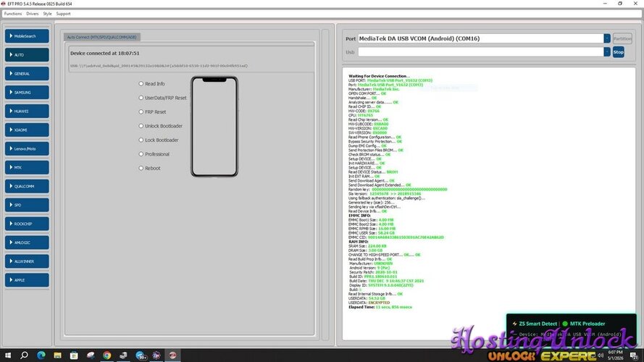
Task: Open the ALLWINNER section button
Action: click(x=27, y=261)
